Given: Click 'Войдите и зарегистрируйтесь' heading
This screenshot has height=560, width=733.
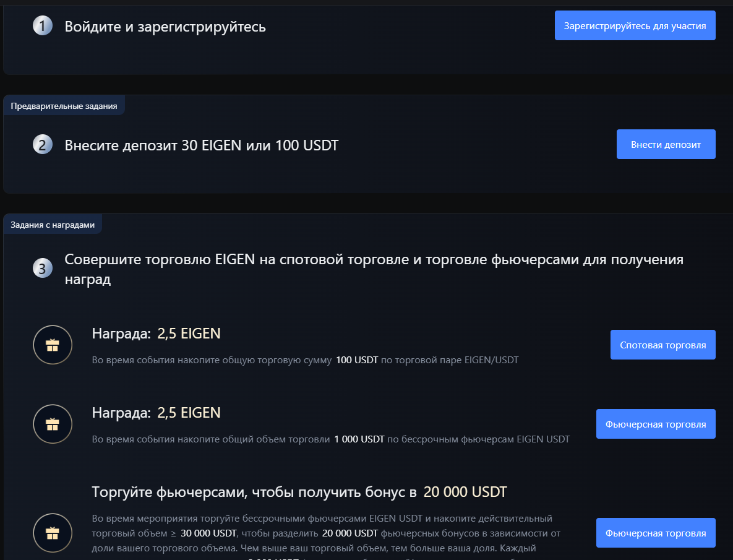Looking at the screenshot, I should click(x=165, y=27).
